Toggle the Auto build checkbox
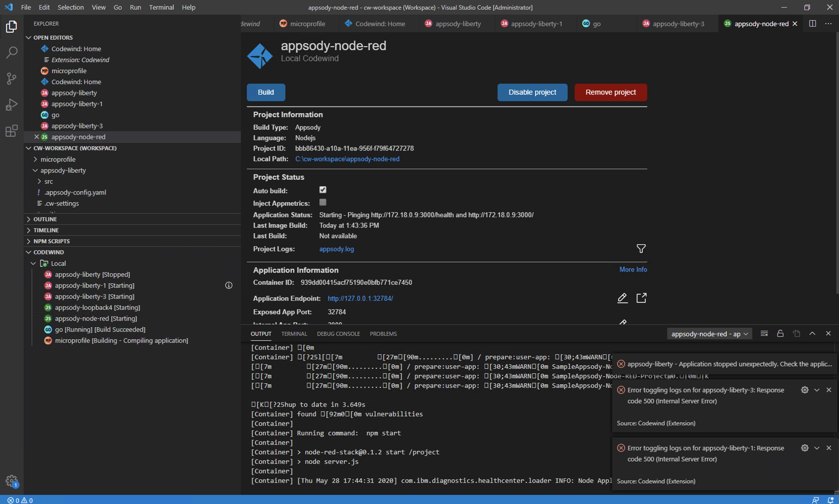This screenshot has height=504, width=839. coord(323,190)
